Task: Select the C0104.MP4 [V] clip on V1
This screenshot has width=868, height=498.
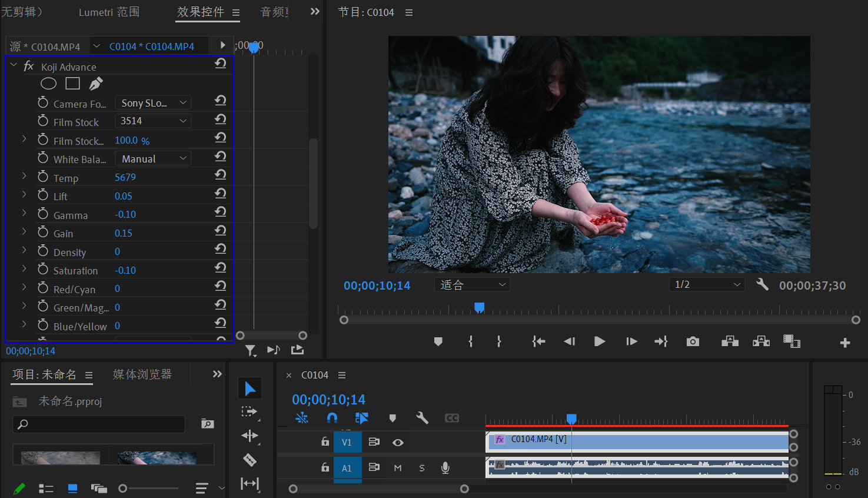Action: [x=637, y=441]
